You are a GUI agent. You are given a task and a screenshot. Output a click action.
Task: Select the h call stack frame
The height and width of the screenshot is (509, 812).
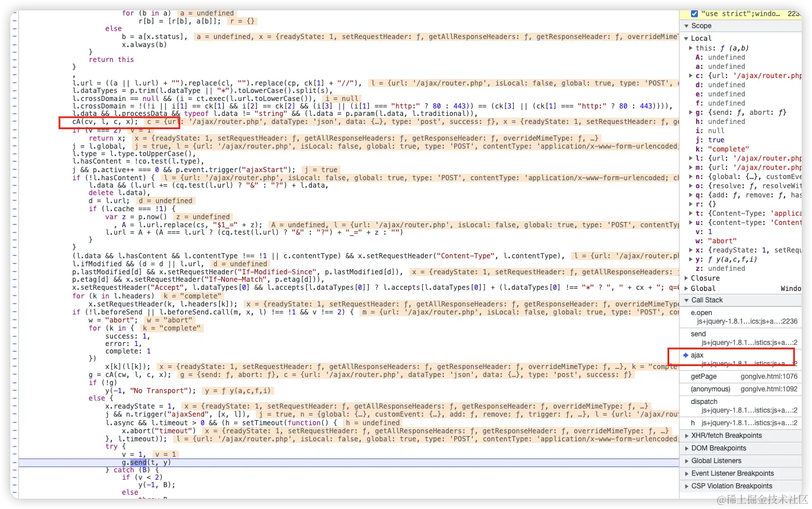tap(740, 423)
